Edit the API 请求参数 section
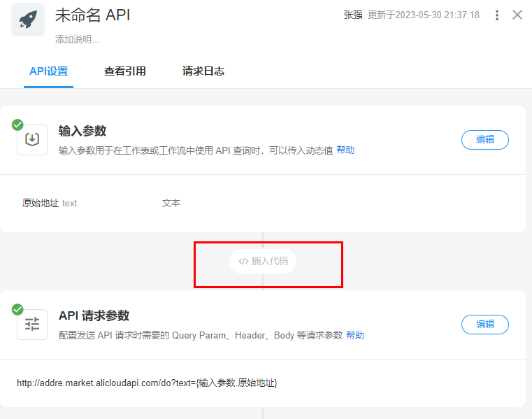Image resolution: width=532 pixels, height=419 pixels. [485, 325]
